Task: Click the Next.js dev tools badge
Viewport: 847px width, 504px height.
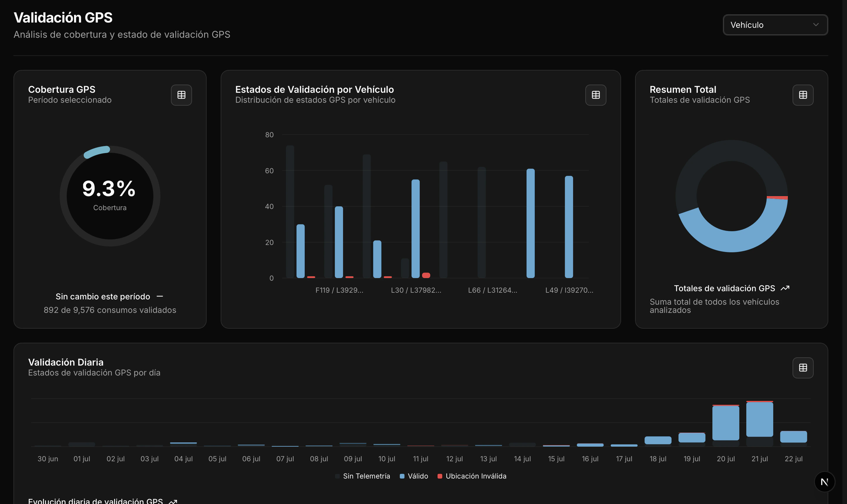Action: click(824, 481)
